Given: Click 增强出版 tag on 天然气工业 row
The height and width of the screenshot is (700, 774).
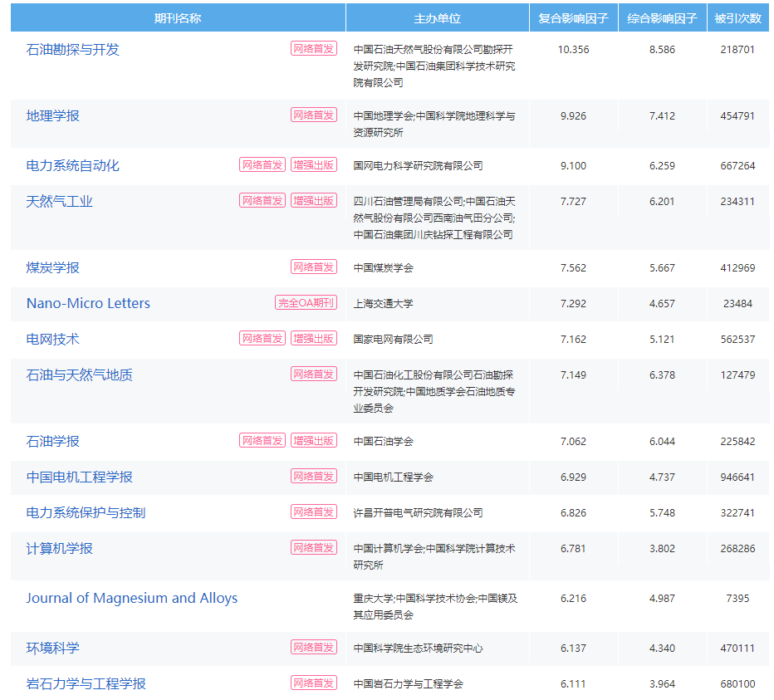Looking at the screenshot, I should tap(314, 200).
